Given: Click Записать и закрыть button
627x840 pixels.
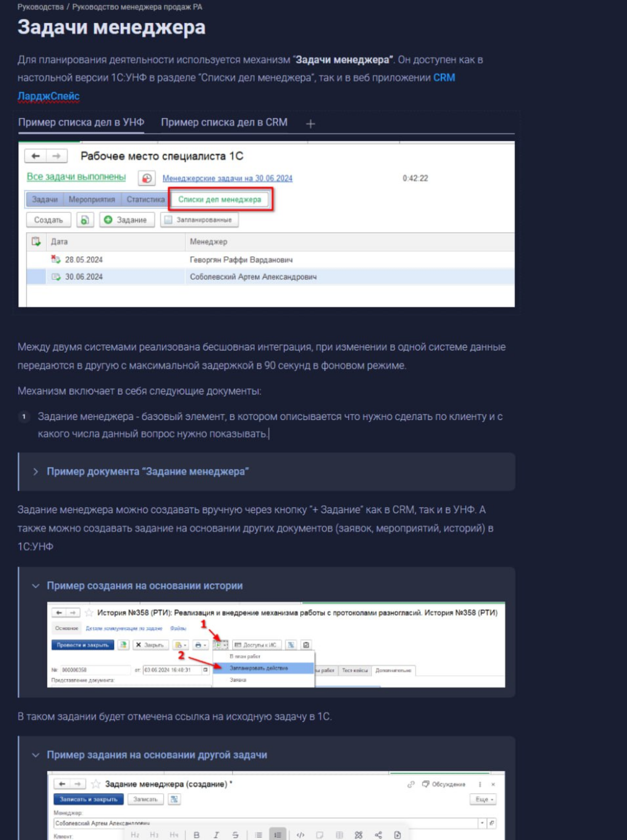Looking at the screenshot, I should [x=88, y=799].
